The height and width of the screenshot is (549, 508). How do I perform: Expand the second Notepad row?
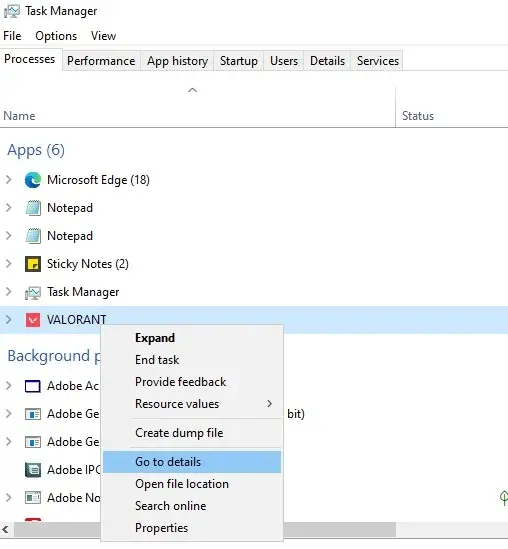[9, 236]
